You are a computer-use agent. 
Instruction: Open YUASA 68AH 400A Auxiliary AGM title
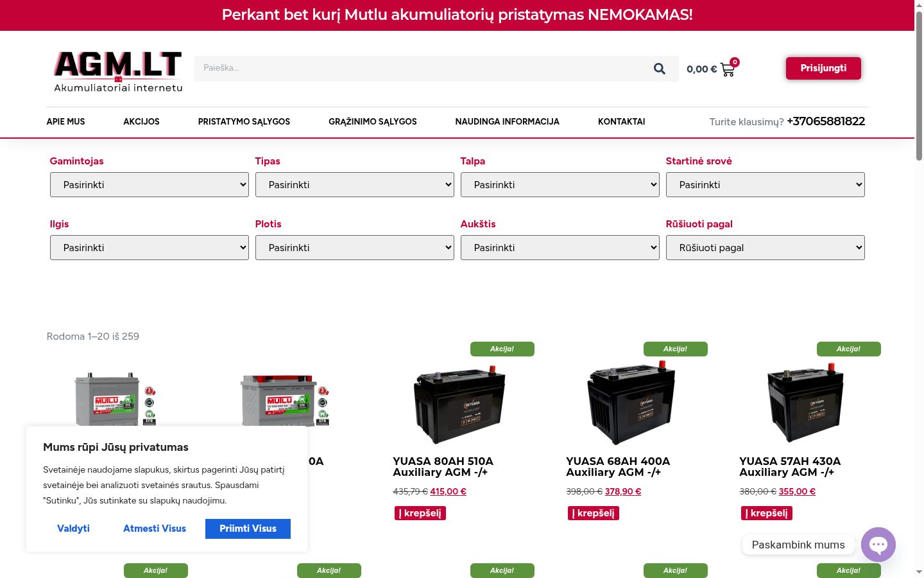click(x=618, y=467)
